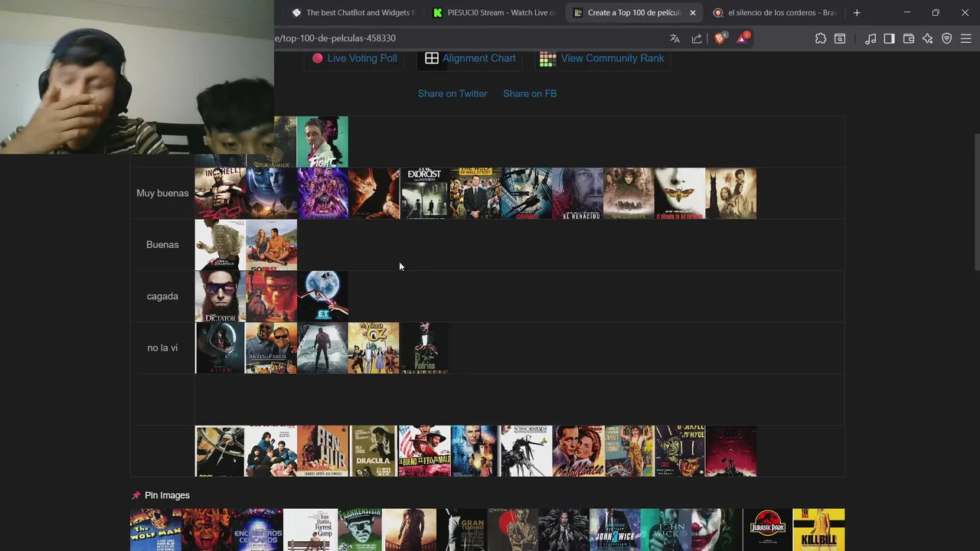Click the window search icon beside extensions
This screenshot has width=980, height=551.
point(840,38)
